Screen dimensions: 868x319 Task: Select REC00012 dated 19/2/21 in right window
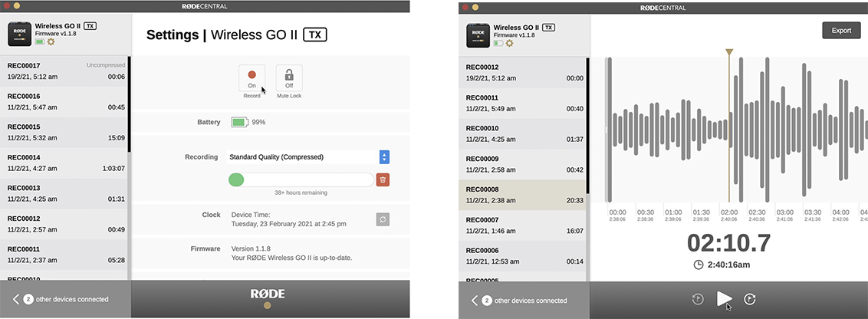pyautogui.click(x=523, y=73)
